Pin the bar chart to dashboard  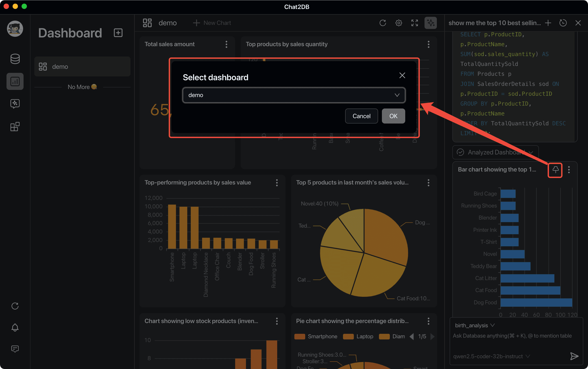coord(555,170)
